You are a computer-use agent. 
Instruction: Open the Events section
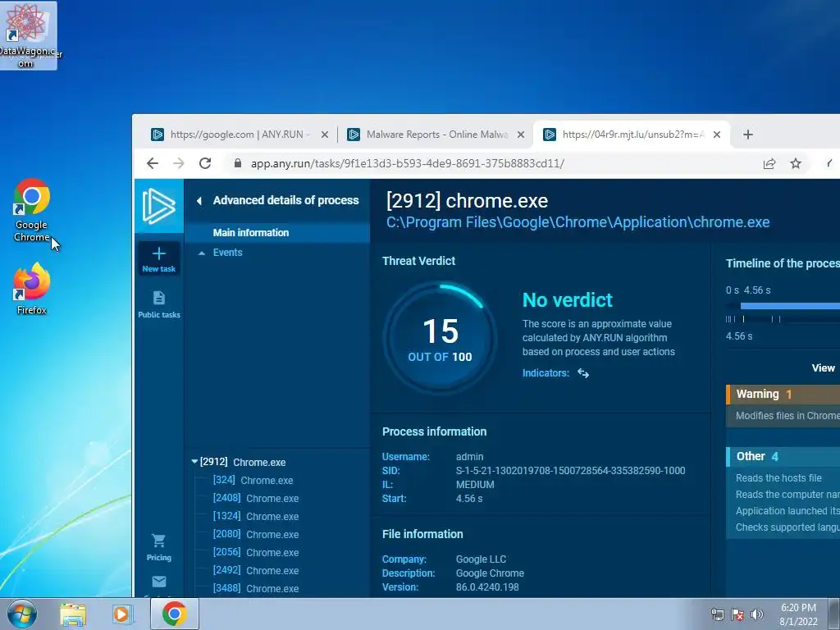click(228, 253)
